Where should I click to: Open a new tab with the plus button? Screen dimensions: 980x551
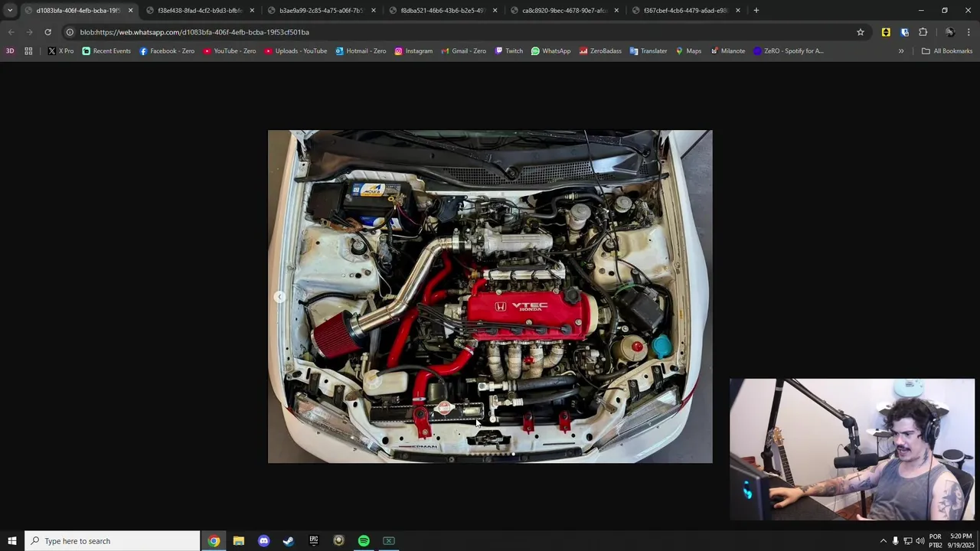click(x=756, y=11)
